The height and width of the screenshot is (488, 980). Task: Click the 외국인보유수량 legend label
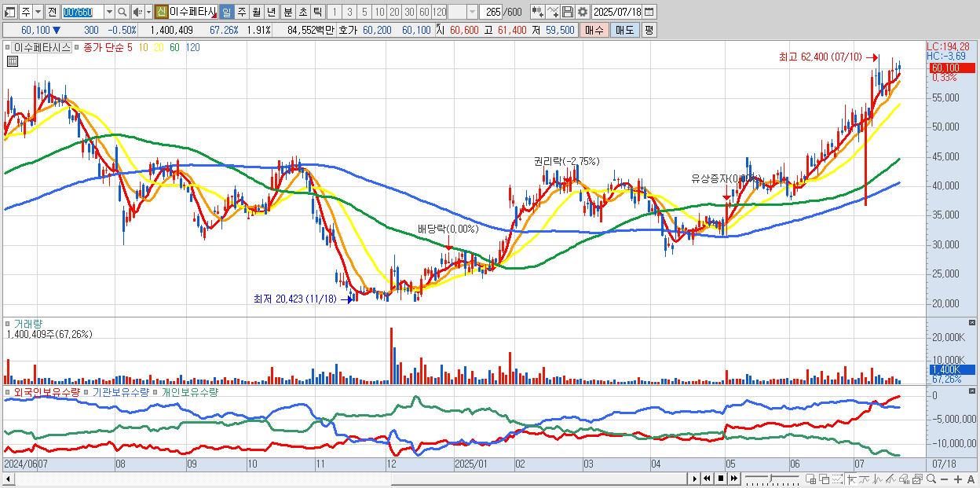(46, 391)
